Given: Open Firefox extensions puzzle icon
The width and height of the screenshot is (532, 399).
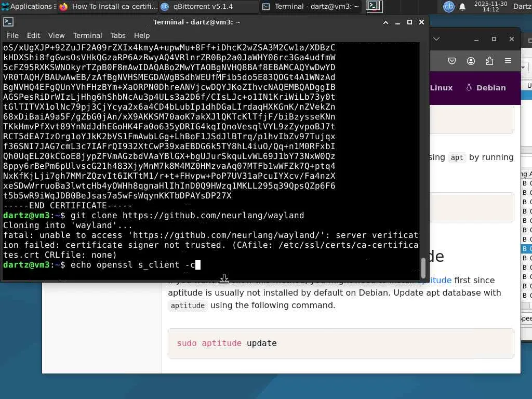Looking at the screenshot, I should pyautogui.click(x=489, y=61).
